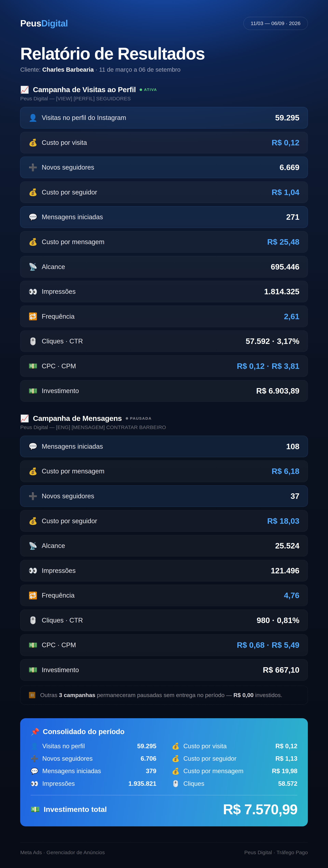Click the chart icon beside Campanha de Visitas ao Perfil
This screenshot has width=328, height=868.
pyautogui.click(x=25, y=90)
